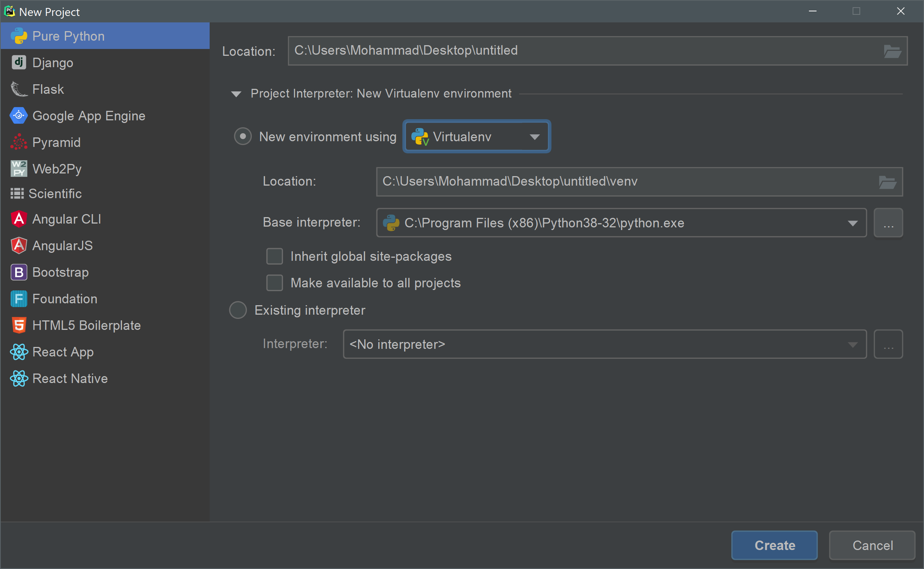
Task: Click the Foundation F icon
Action: point(19,299)
